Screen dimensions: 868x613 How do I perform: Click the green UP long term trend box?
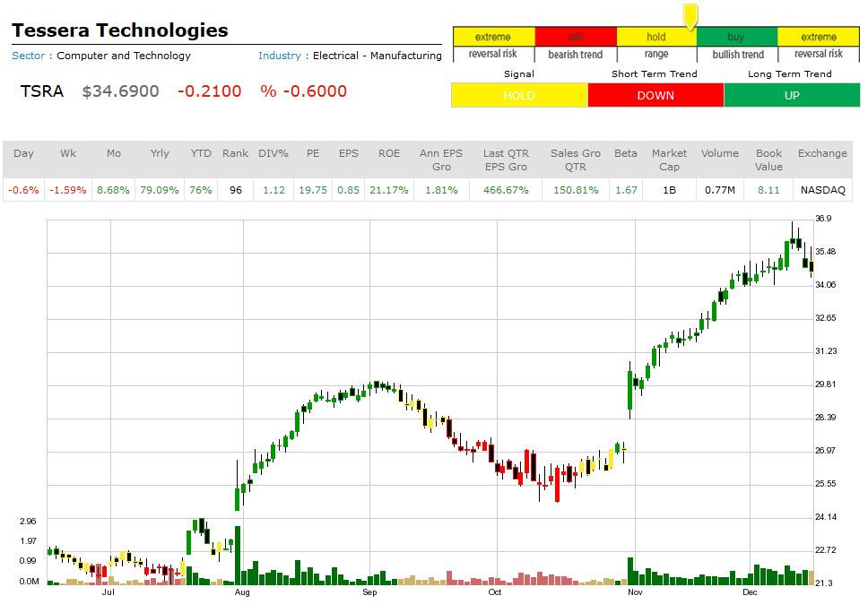tap(792, 95)
